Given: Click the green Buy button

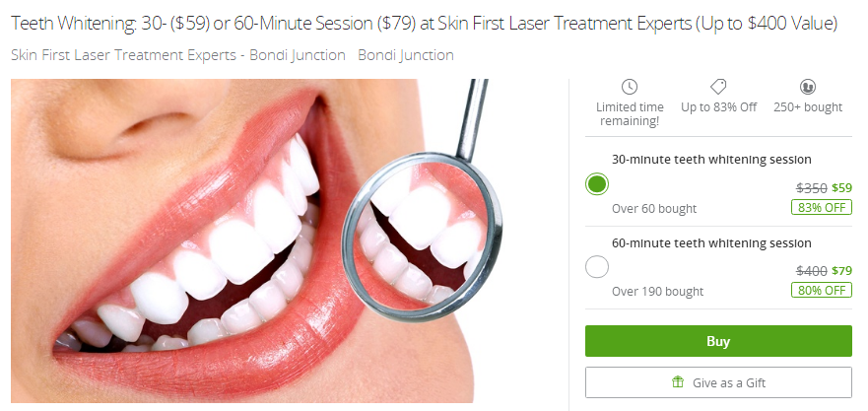Looking at the screenshot, I should (x=718, y=341).
